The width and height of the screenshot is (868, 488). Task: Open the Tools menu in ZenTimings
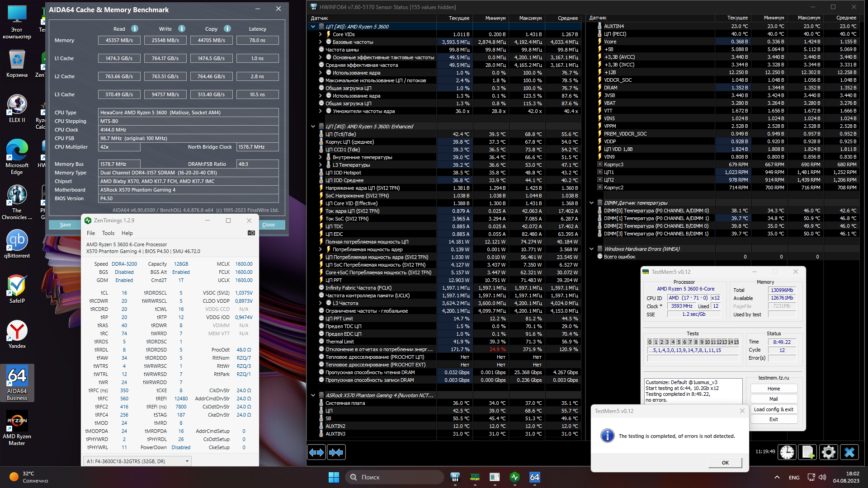(x=108, y=233)
